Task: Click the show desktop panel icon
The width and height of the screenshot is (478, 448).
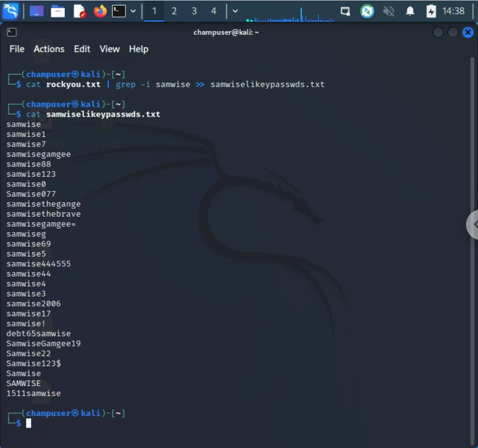Action: 36,11
